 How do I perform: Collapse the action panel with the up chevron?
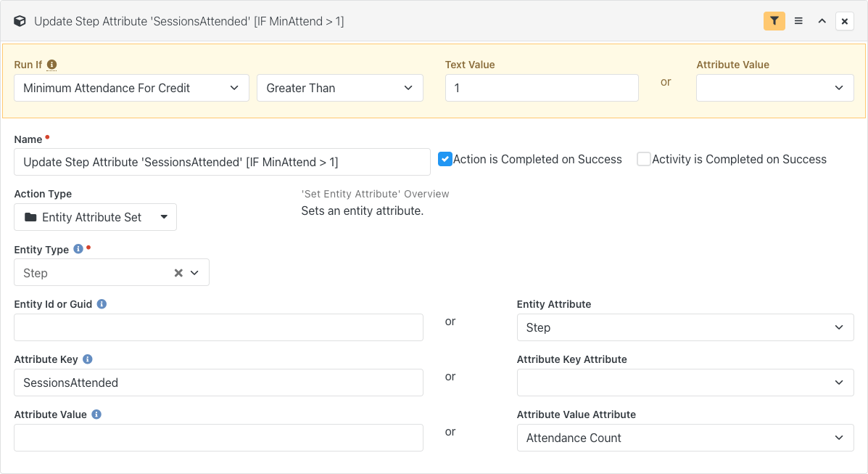[822, 21]
